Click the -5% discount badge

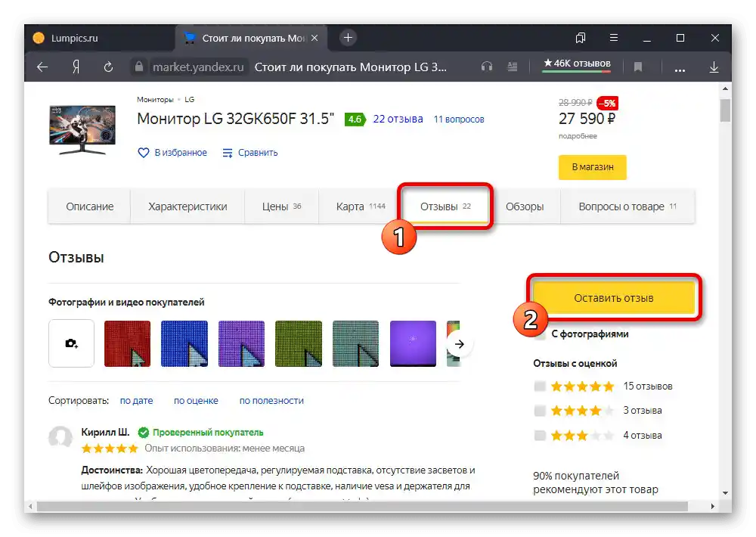click(x=608, y=104)
